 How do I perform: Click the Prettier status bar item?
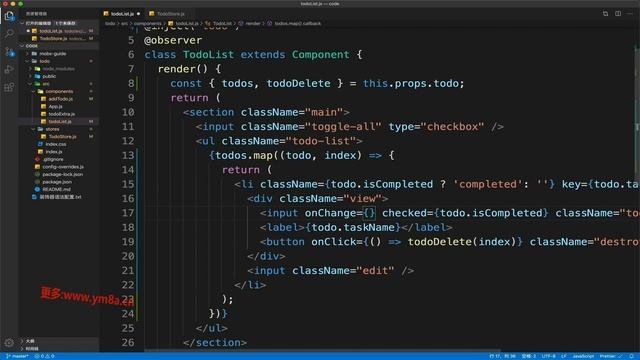(611, 356)
